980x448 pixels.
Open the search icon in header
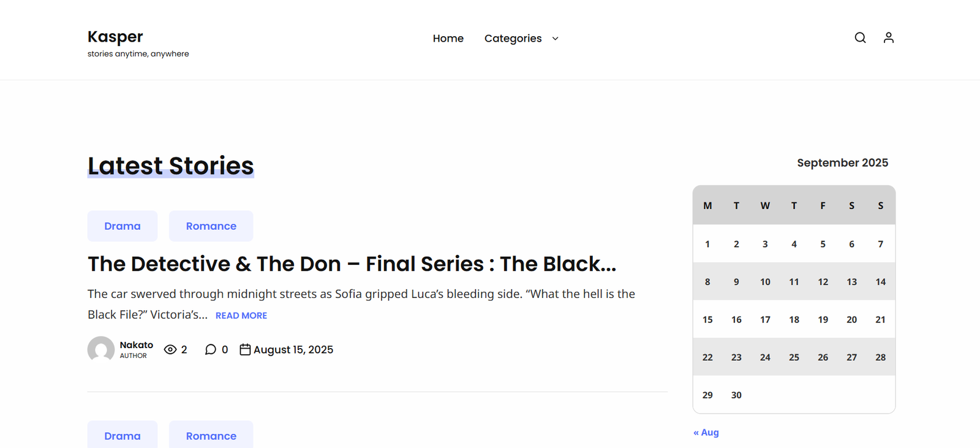pyautogui.click(x=860, y=38)
